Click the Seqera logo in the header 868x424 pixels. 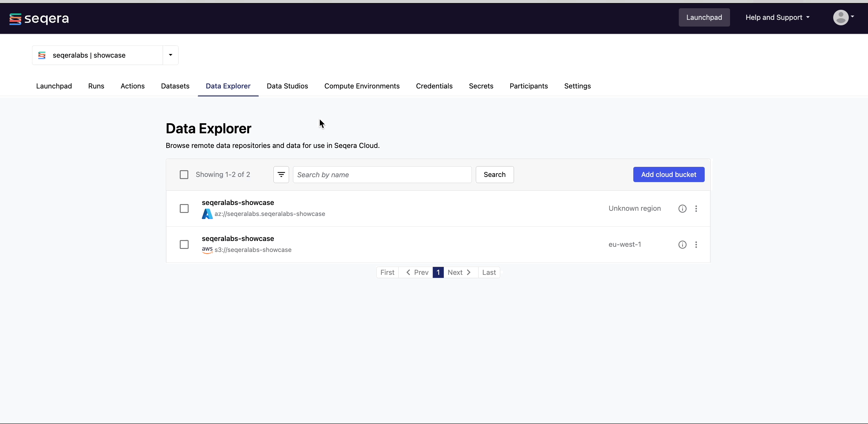[x=39, y=19]
